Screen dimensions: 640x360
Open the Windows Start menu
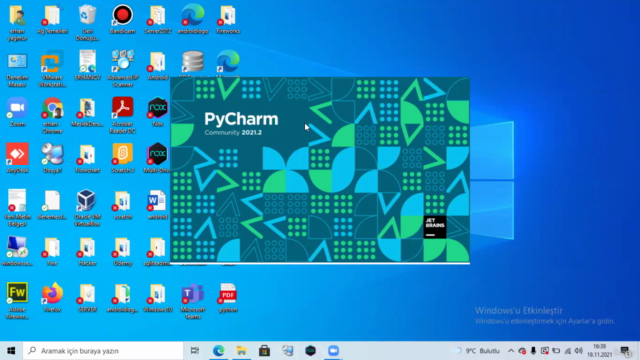[x=11, y=351]
